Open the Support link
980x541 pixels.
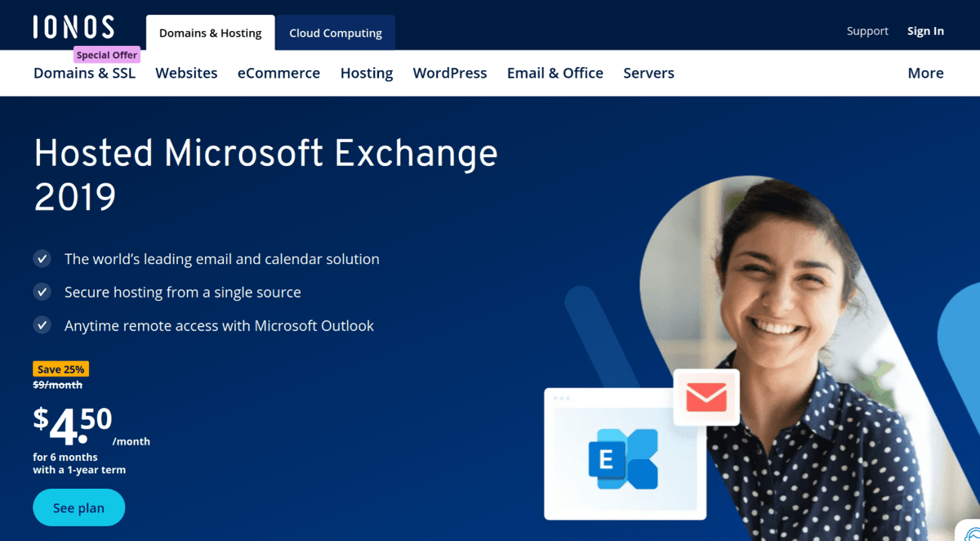[867, 31]
